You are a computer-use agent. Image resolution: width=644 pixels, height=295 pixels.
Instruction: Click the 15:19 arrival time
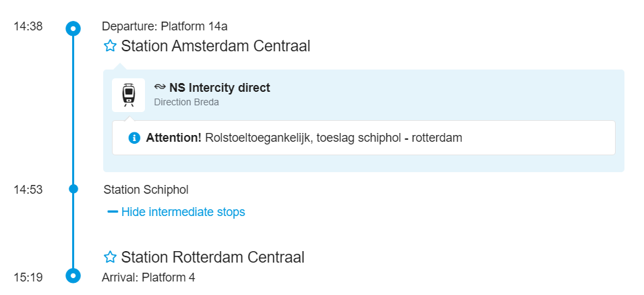pyautogui.click(x=28, y=277)
